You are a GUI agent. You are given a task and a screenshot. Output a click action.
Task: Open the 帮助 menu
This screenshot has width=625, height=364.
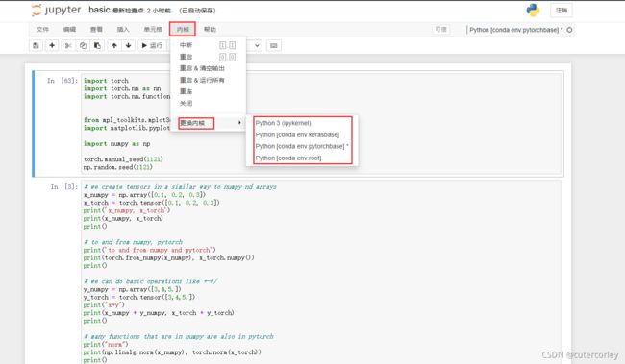point(210,29)
